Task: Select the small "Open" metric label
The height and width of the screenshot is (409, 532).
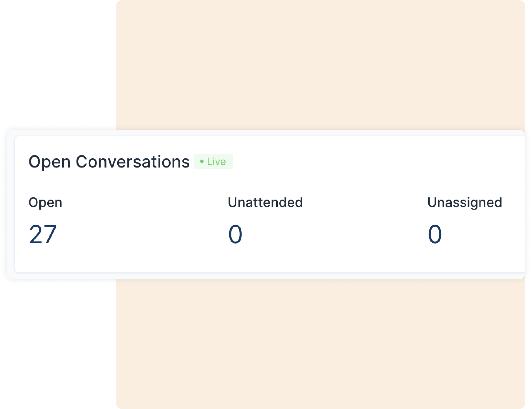Action: 45,203
